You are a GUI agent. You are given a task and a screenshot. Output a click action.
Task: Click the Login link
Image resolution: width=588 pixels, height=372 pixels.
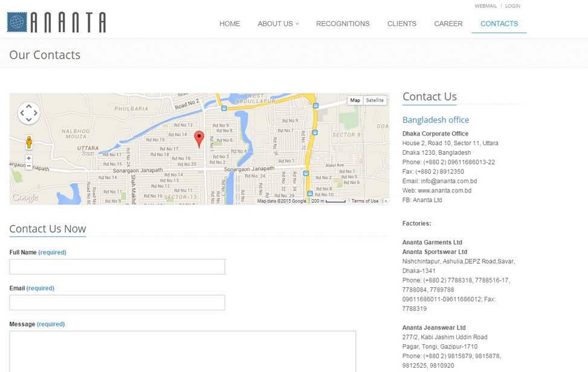click(x=512, y=6)
